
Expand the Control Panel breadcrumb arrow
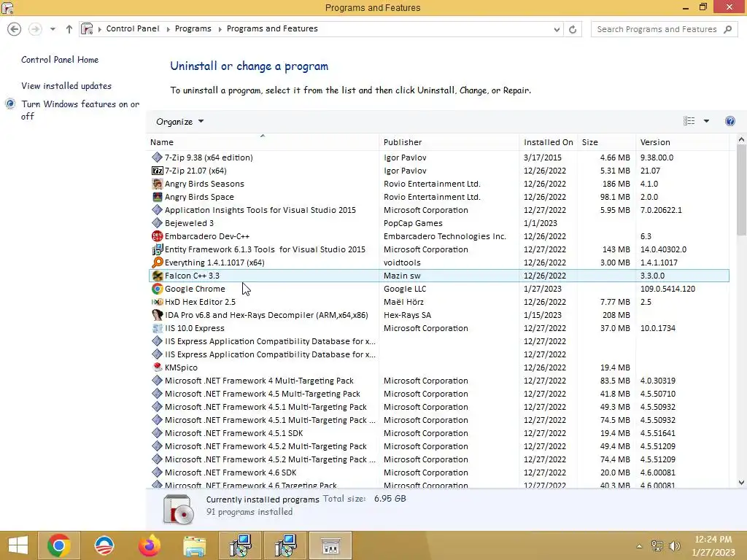(169, 29)
